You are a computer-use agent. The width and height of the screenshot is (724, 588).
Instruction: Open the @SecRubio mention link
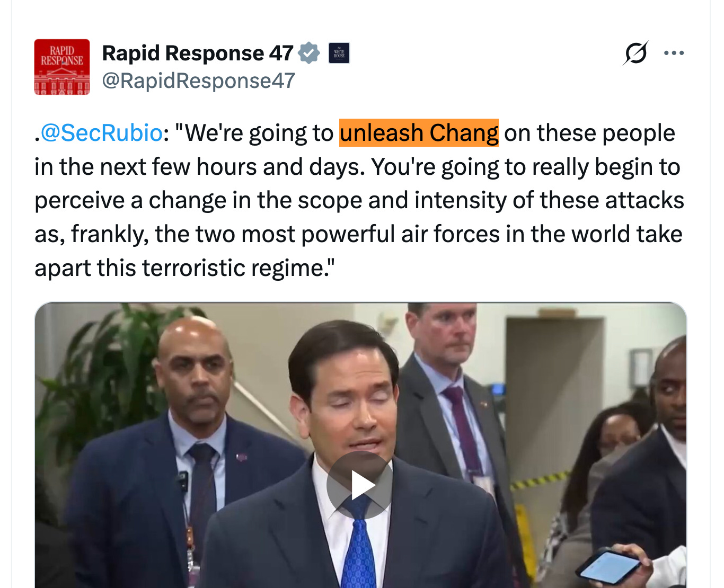click(x=101, y=132)
